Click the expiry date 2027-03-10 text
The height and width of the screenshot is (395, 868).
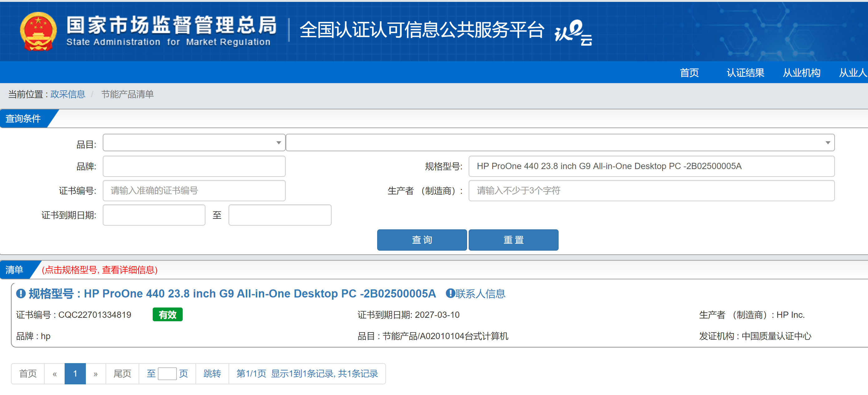click(437, 315)
